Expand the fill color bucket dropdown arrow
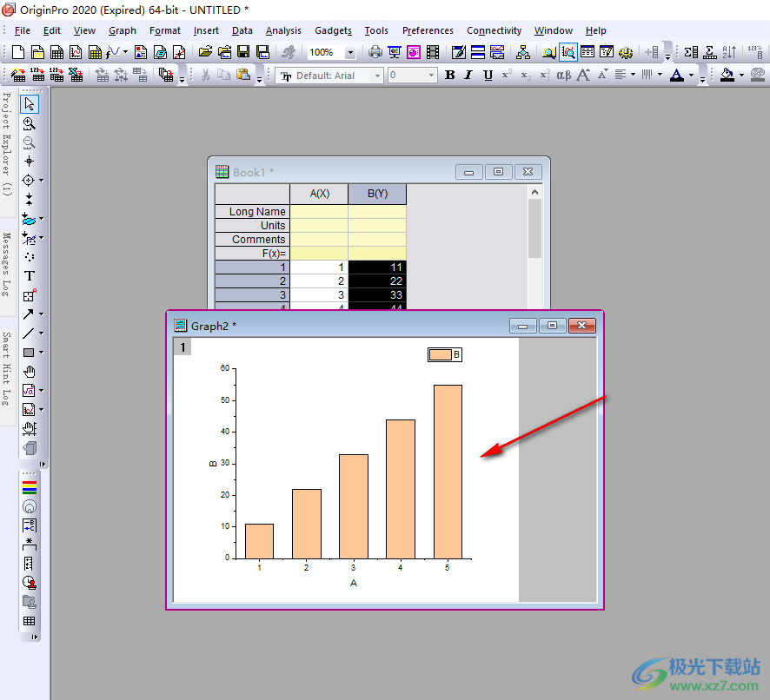Image resolution: width=770 pixels, height=700 pixels. [x=741, y=76]
